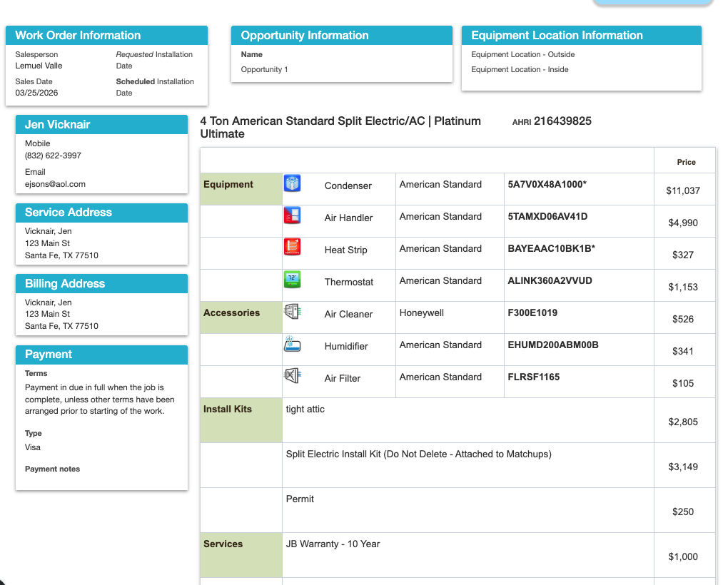
Task: Click the Humidifier accessory icon
Action: pos(293,344)
